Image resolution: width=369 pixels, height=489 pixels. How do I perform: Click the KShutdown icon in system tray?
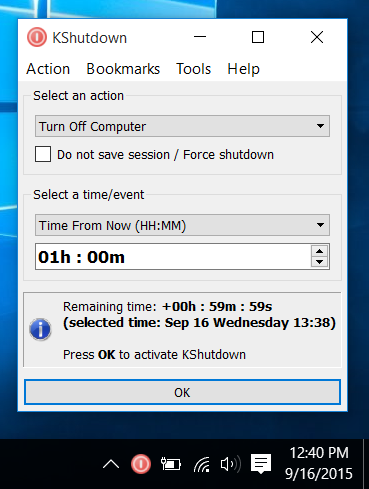[x=141, y=464]
